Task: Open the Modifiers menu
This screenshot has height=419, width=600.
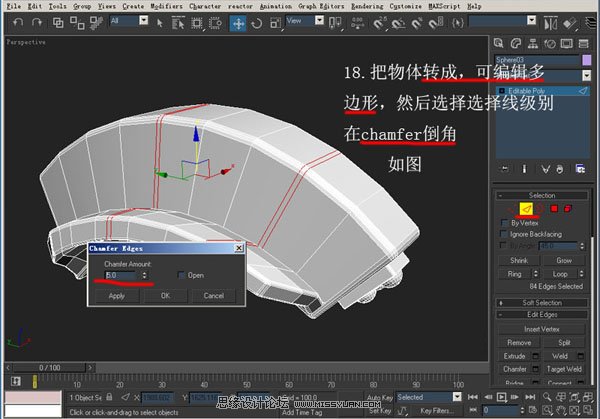Action: 166,6
